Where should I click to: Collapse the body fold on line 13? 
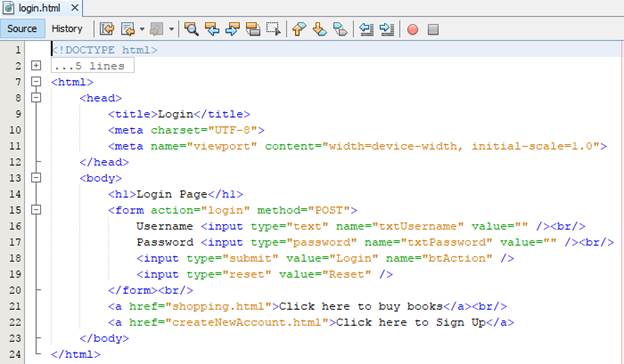(x=36, y=177)
